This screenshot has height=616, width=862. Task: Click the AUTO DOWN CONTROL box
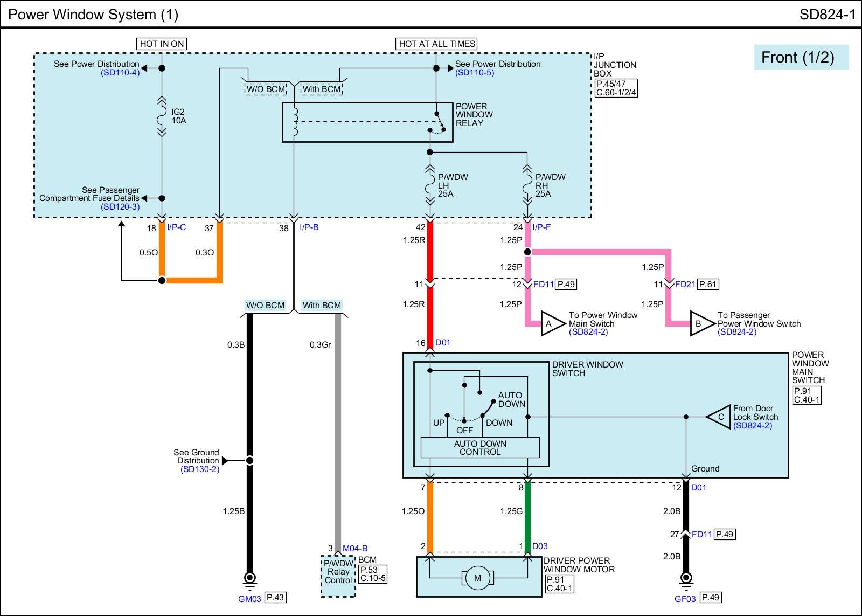tap(480, 448)
